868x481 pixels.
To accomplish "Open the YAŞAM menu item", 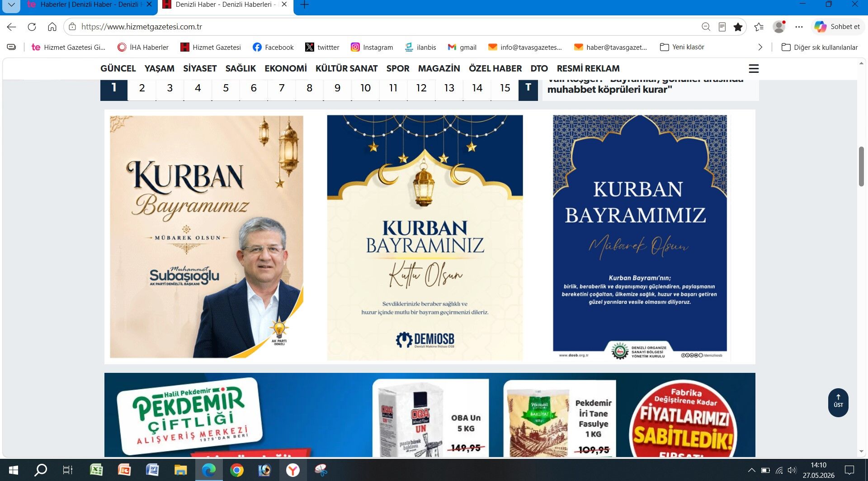I will 159,68.
